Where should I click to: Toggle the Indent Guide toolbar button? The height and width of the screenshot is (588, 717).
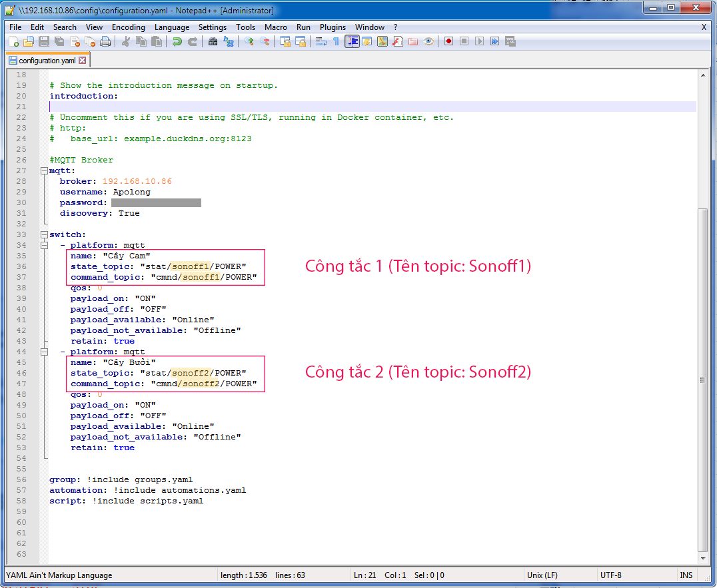[352, 41]
